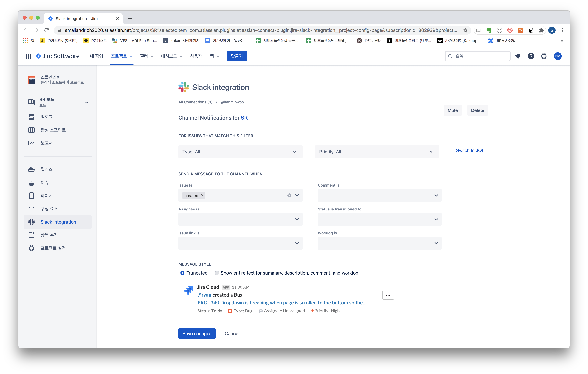Open the Jira settings gear icon

544,56
